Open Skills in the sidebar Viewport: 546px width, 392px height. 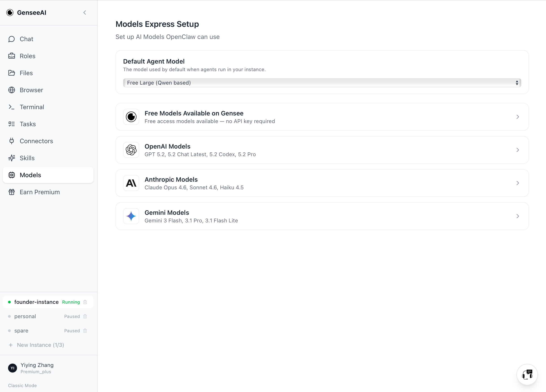(x=48, y=158)
